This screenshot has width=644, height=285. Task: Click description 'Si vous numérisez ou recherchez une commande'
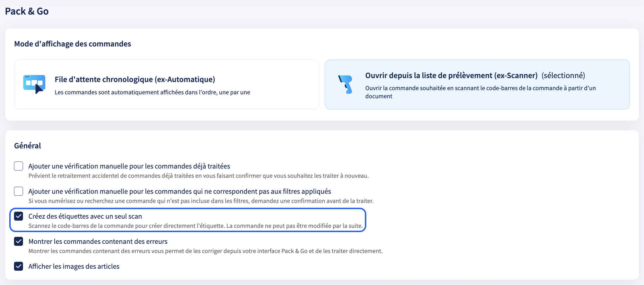201,201
